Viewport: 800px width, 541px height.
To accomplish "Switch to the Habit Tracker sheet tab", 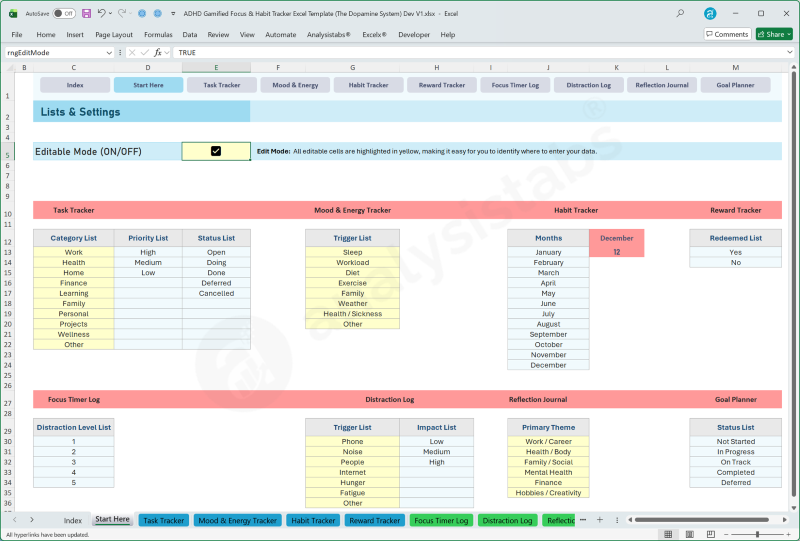I will click(313, 520).
